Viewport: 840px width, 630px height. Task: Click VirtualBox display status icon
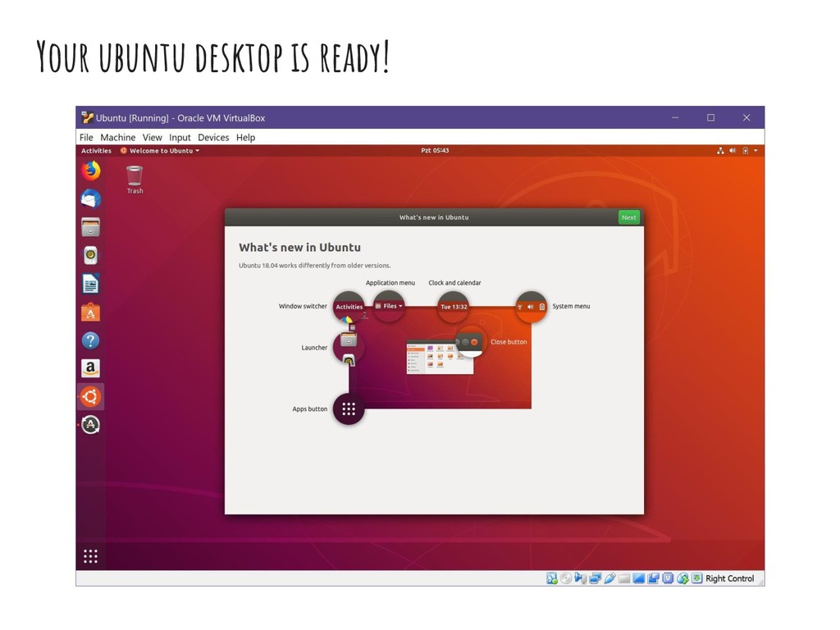(x=638, y=578)
